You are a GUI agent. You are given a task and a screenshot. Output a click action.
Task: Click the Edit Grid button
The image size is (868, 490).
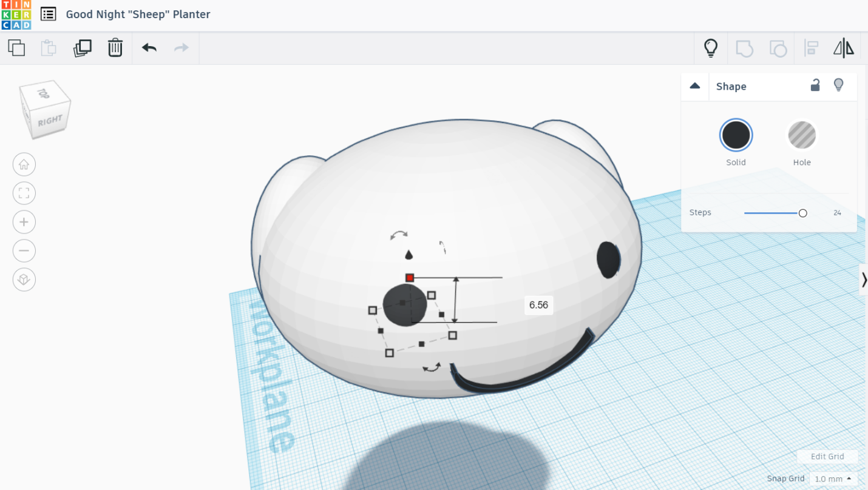click(x=827, y=457)
